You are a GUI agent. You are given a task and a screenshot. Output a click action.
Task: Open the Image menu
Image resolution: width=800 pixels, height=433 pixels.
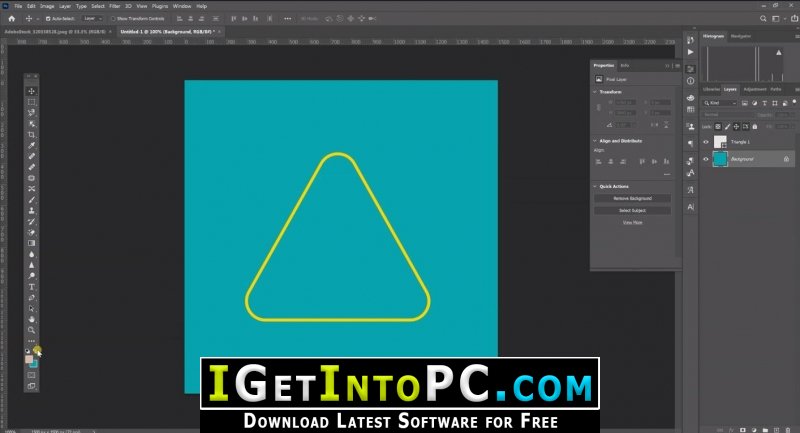pyautogui.click(x=47, y=6)
